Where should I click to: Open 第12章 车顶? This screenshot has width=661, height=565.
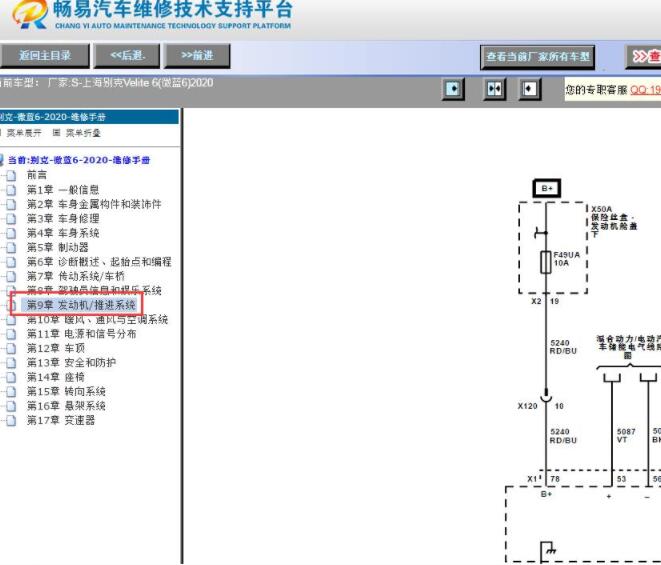[56, 348]
